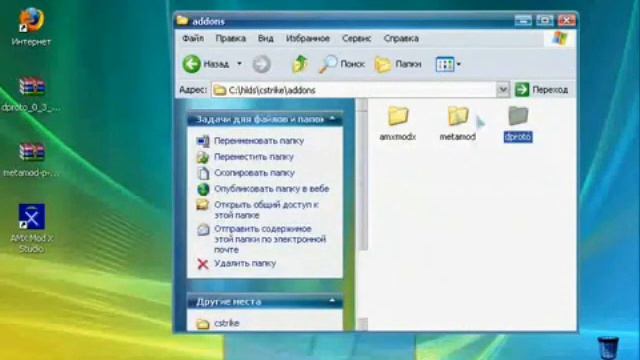Minimize the addons window
Viewport: 640px width, 360px height.
coord(523,20)
